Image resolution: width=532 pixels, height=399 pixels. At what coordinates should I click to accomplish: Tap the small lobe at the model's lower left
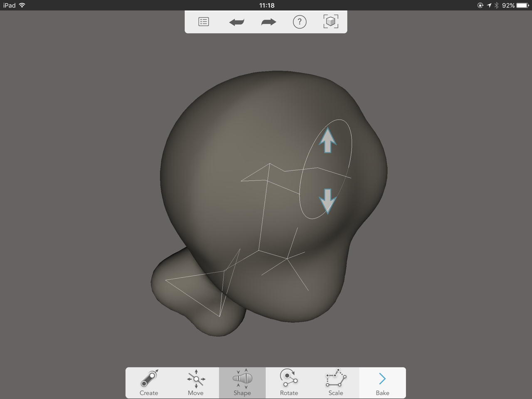pyautogui.click(x=183, y=291)
